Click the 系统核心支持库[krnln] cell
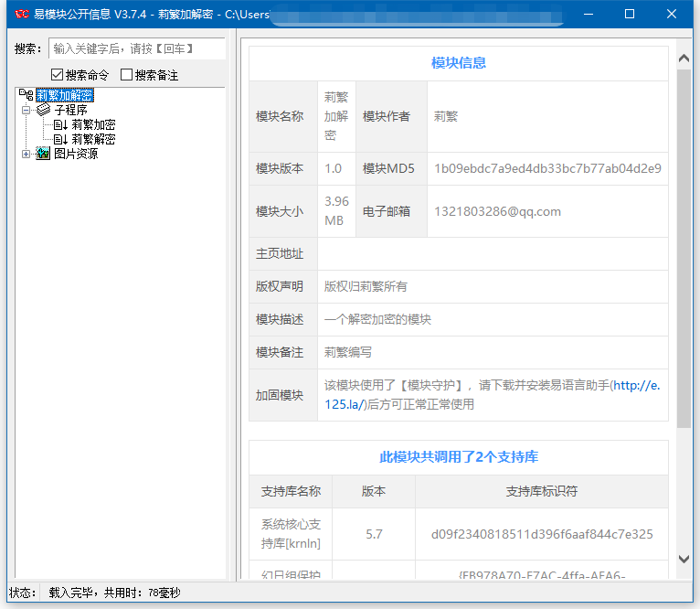 (291, 534)
